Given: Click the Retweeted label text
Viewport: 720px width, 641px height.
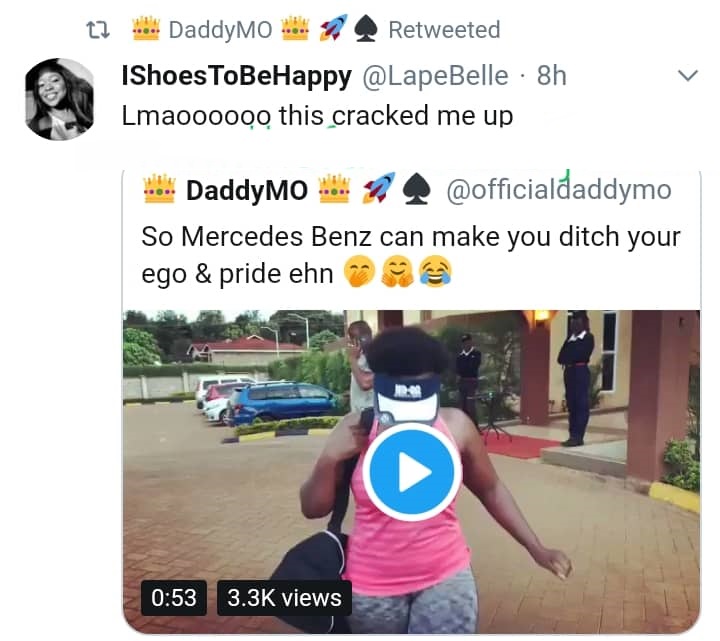Looking at the screenshot, I should tap(443, 30).
